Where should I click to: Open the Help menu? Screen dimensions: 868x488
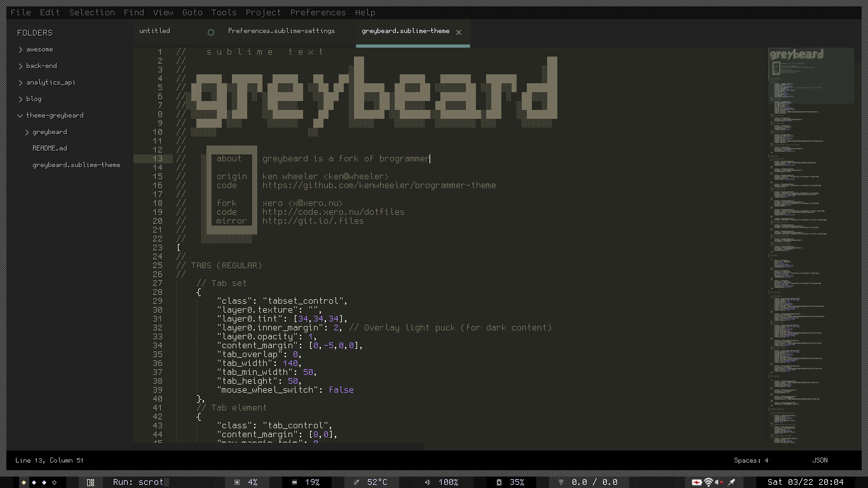(x=365, y=12)
